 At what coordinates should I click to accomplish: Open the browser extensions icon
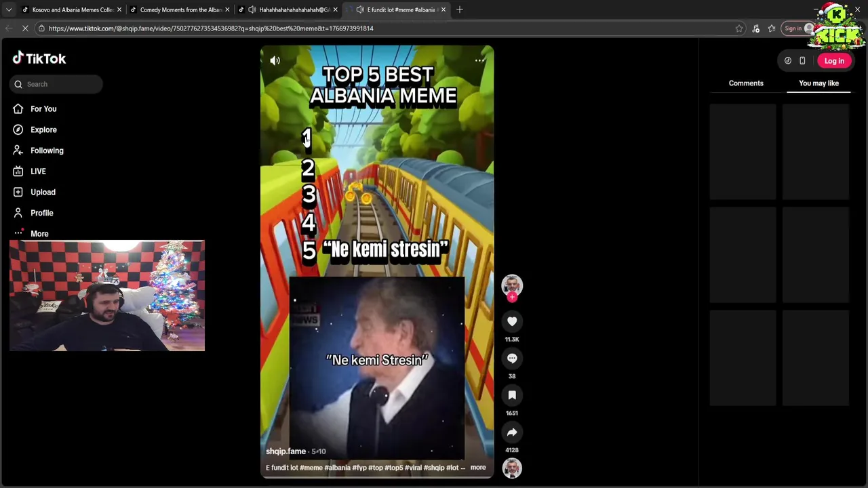click(x=755, y=28)
